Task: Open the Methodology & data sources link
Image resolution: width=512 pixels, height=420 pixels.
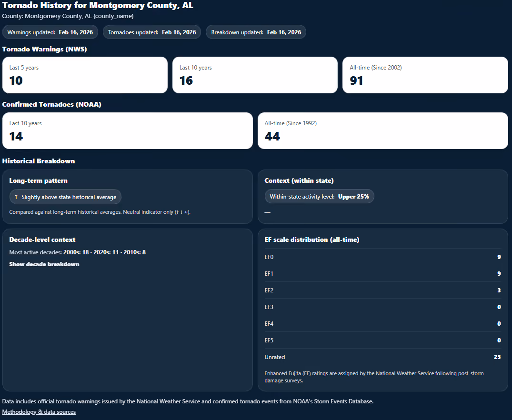Action: point(39,412)
